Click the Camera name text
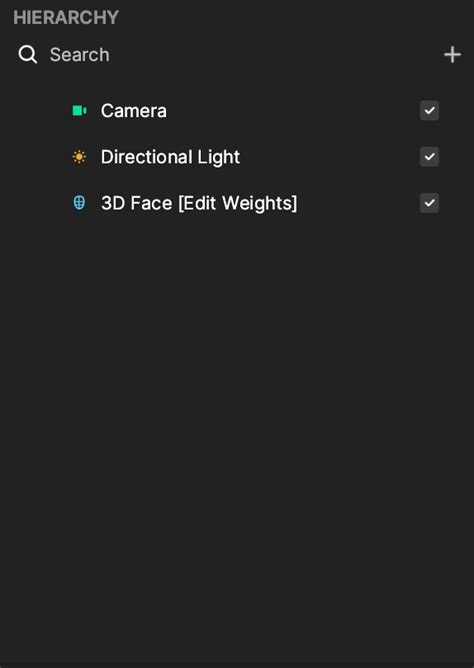This screenshot has height=668, width=474. 134,111
